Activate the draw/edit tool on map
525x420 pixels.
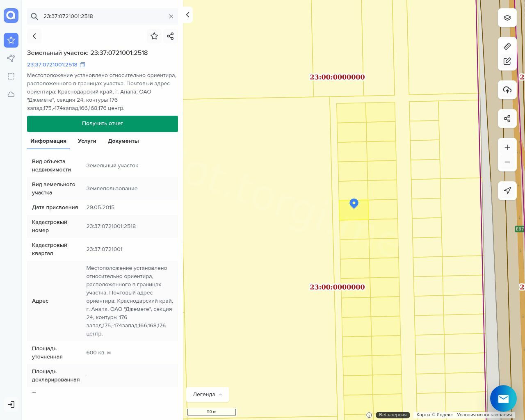click(507, 62)
